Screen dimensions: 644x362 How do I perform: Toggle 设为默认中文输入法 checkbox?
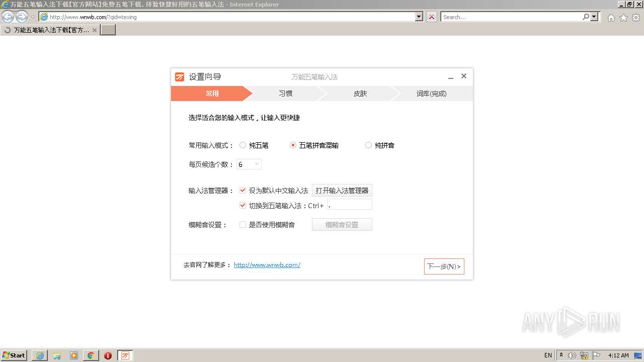[243, 191]
